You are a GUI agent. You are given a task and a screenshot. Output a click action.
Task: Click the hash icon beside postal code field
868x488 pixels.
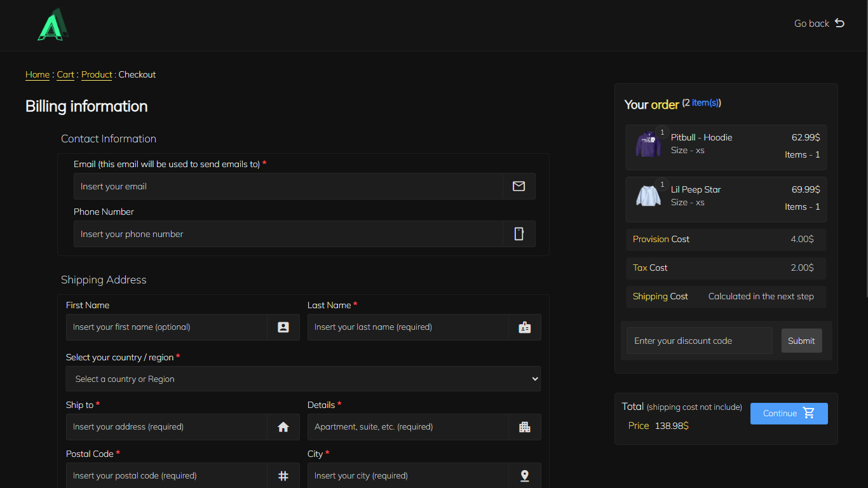(x=283, y=476)
